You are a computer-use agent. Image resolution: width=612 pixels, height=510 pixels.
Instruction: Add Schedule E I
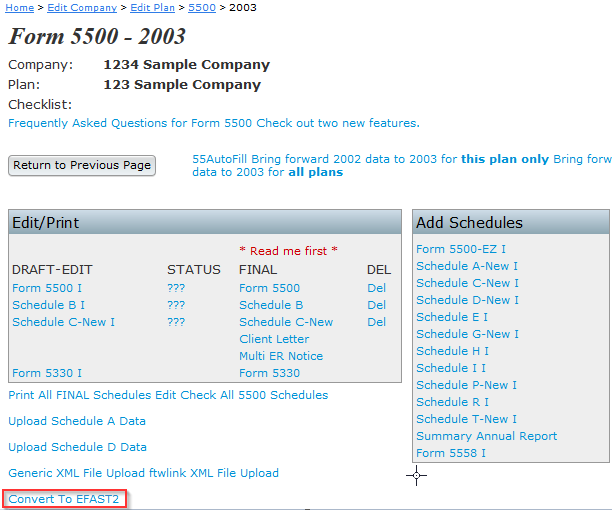(452, 317)
